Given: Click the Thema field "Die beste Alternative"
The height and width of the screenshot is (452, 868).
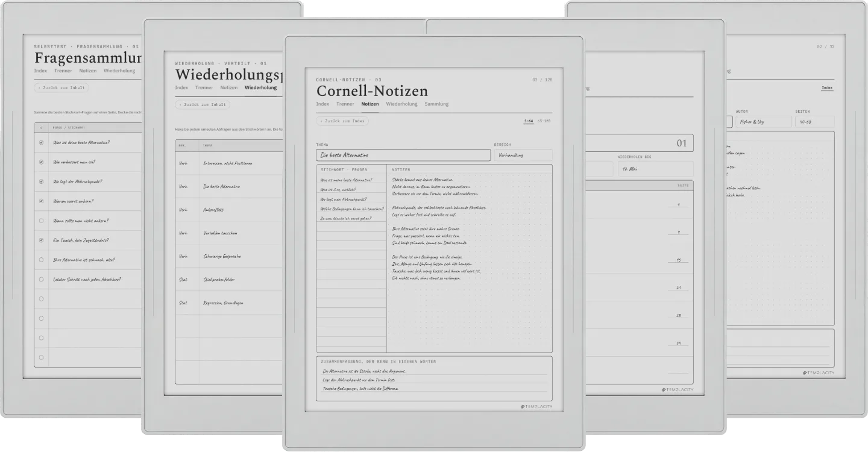Looking at the screenshot, I should pos(403,155).
